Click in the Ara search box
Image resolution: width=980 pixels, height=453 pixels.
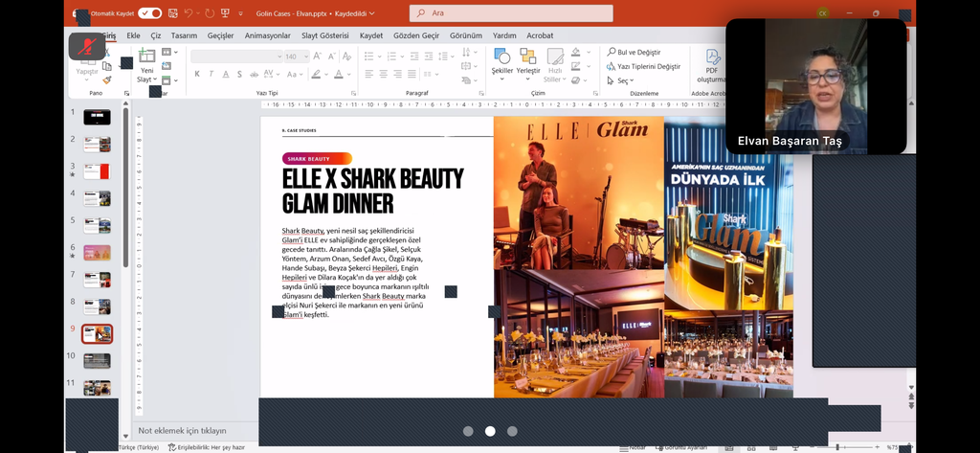[x=511, y=13]
